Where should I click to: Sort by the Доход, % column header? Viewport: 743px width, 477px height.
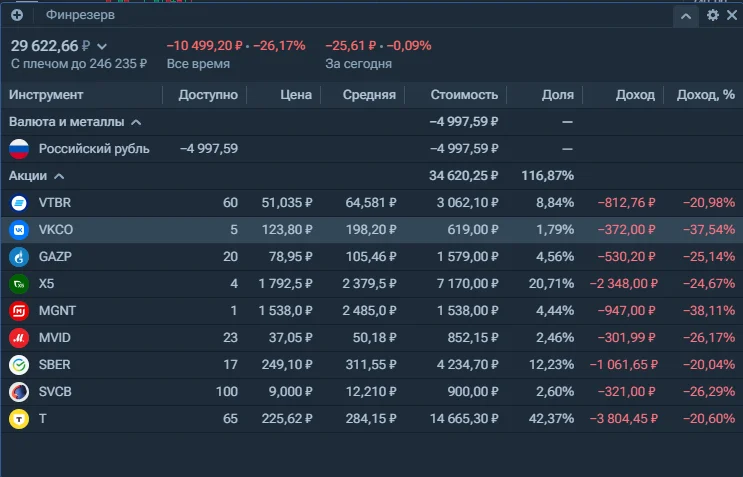pyautogui.click(x=706, y=95)
